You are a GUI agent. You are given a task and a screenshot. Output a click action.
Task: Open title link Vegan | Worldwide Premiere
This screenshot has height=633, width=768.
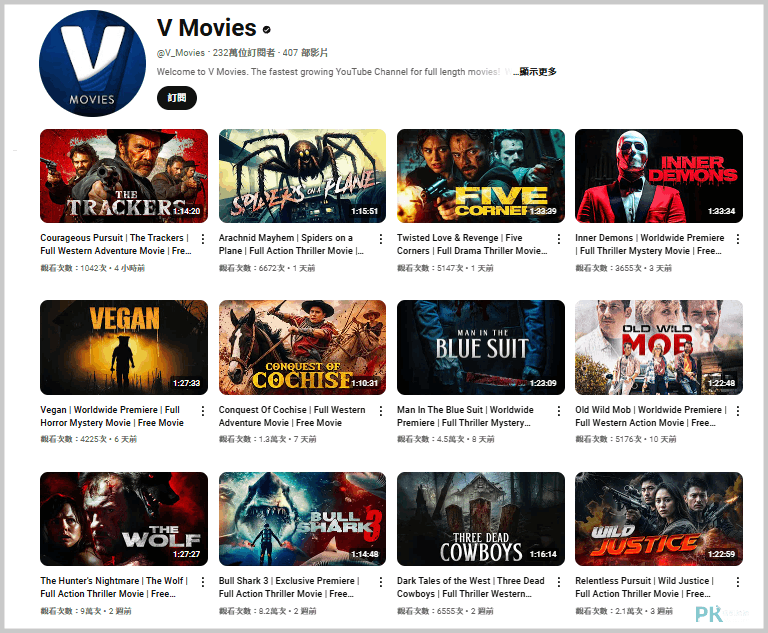pos(112,416)
